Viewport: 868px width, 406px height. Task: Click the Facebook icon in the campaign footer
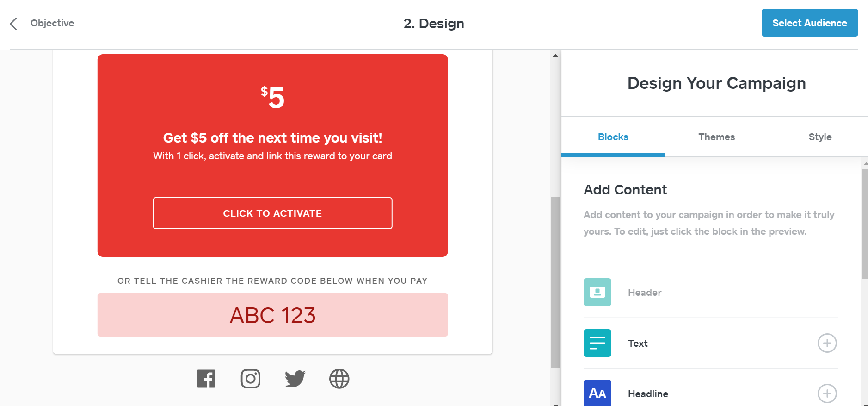206,378
